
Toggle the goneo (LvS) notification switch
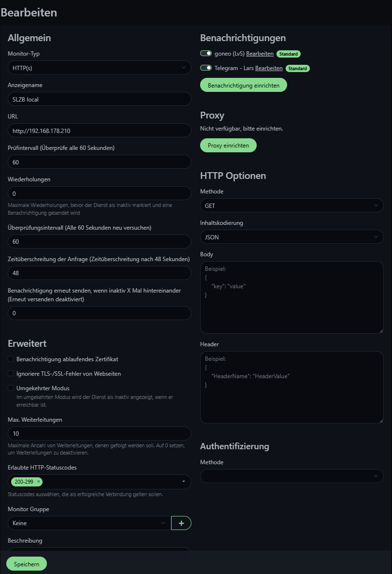pos(206,54)
